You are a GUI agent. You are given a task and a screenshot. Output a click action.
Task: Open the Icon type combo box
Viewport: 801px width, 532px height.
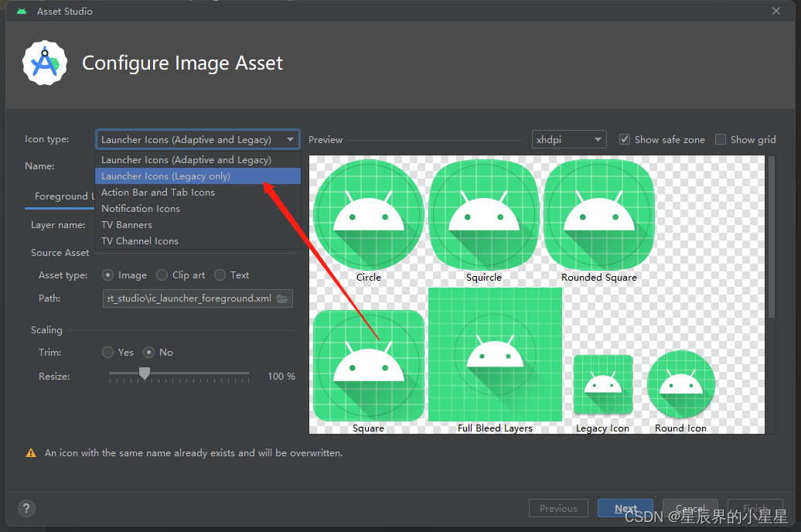(197, 139)
